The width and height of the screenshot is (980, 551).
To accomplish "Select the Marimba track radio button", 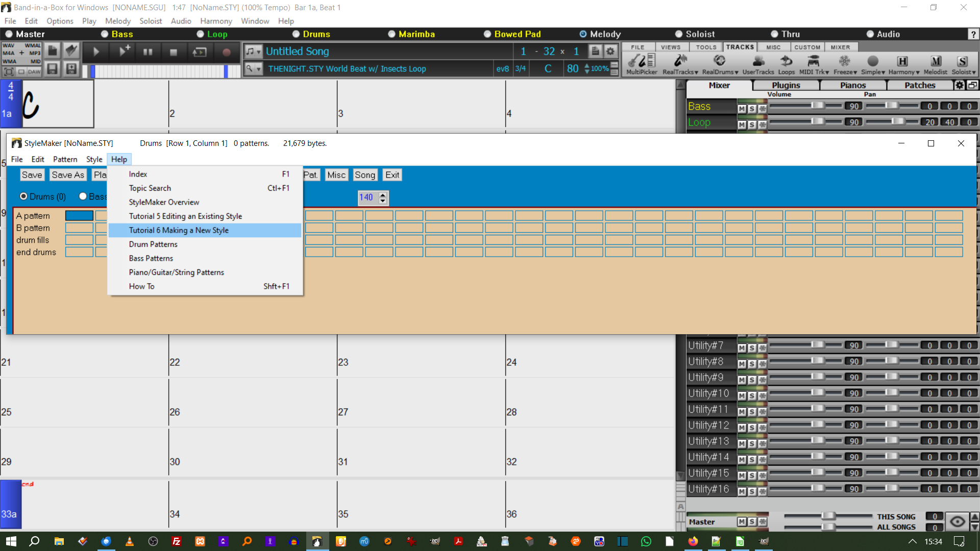I will tap(391, 34).
